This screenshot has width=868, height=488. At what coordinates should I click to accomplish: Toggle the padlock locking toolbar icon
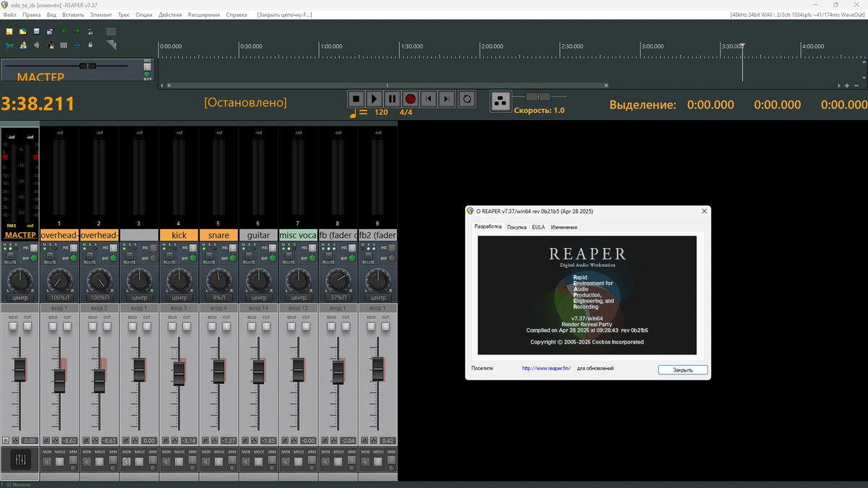pyautogui.click(x=90, y=45)
